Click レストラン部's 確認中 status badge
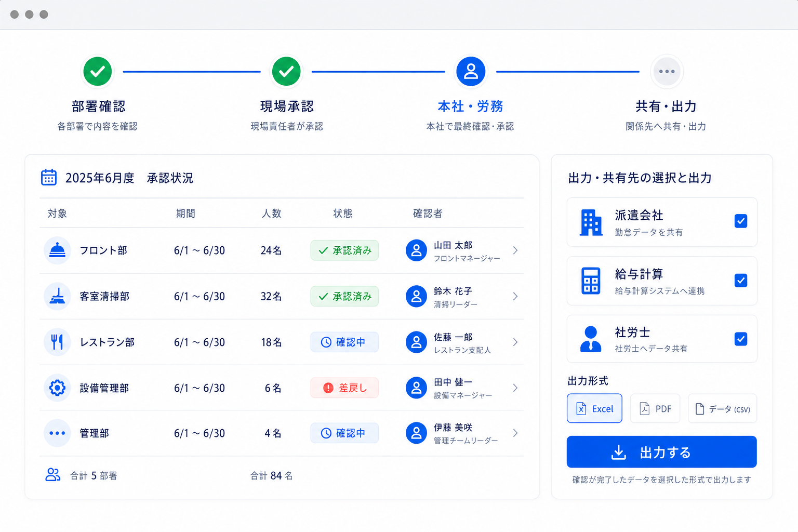Screen dimensions: 798x532 [x=344, y=342]
